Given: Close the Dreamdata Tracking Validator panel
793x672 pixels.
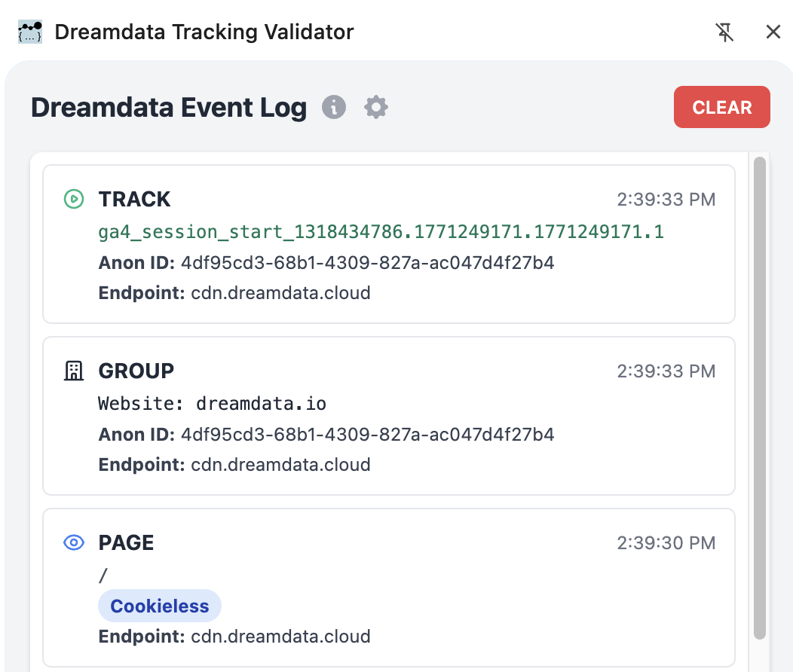Looking at the screenshot, I should coord(773,32).
